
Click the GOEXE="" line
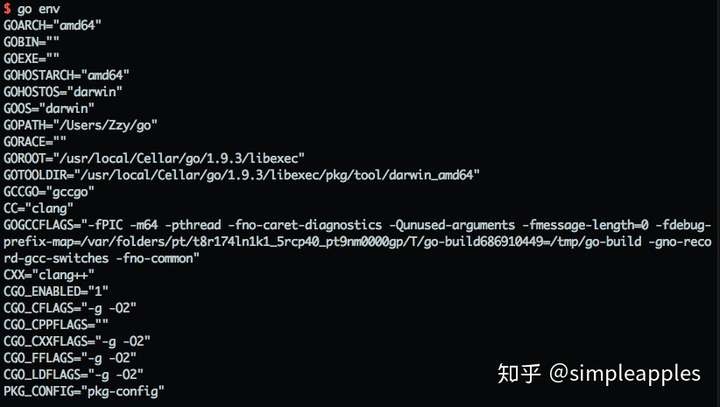(31, 58)
